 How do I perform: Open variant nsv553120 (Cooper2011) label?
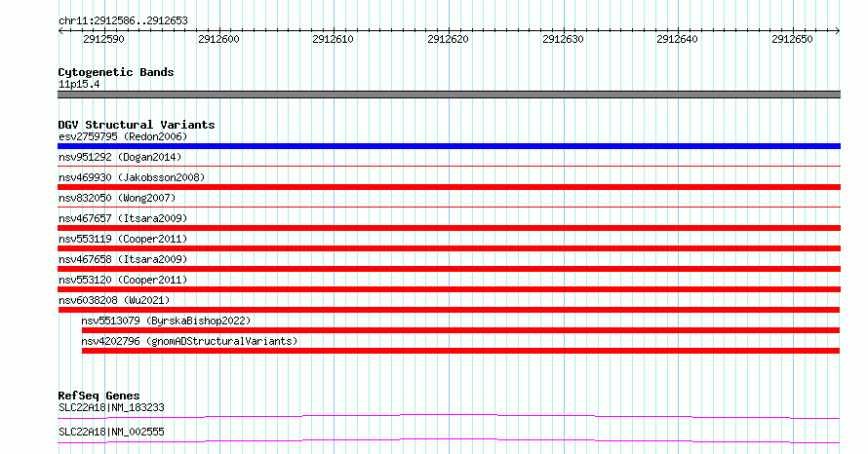coord(123,280)
